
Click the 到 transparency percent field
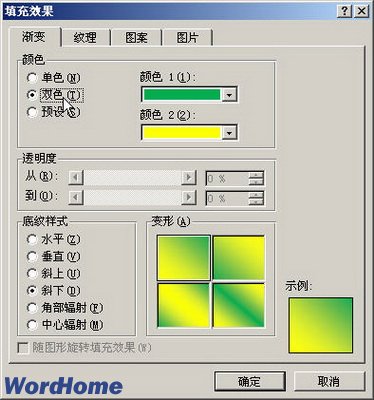click(227, 198)
